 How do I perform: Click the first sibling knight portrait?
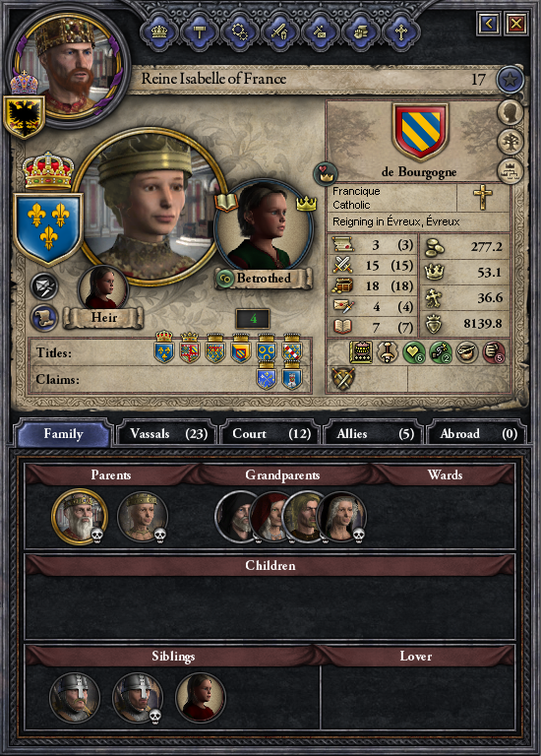(75, 698)
